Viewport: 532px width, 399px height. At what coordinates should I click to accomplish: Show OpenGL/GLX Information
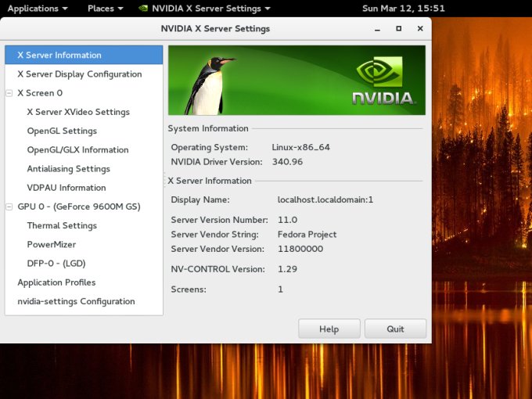[77, 150]
